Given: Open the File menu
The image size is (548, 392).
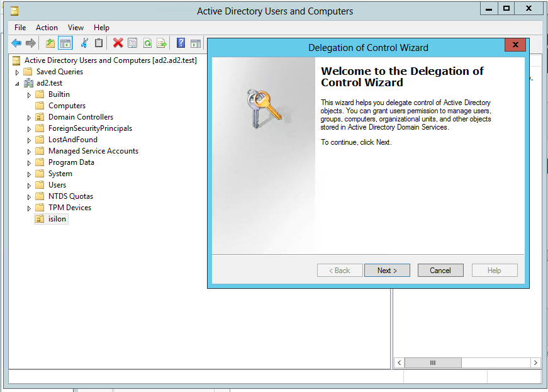Looking at the screenshot, I should [x=20, y=28].
